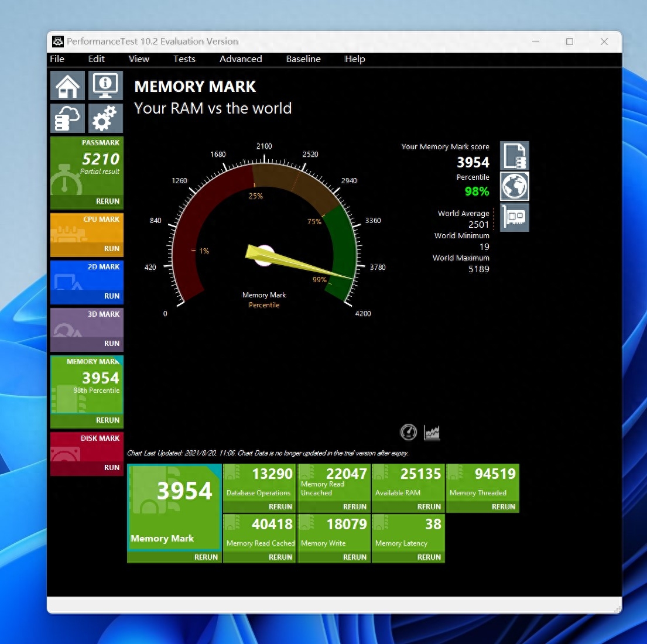
Task: Rerun the Available RAM test
Action: 429,506
